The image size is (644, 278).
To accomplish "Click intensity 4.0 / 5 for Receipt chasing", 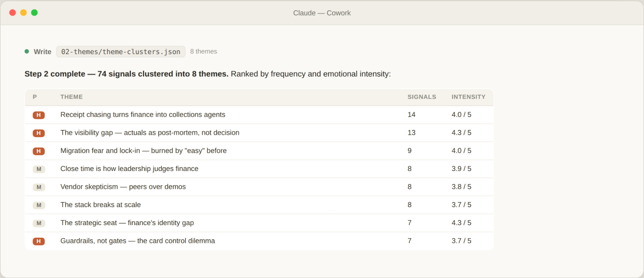I will [x=462, y=114].
